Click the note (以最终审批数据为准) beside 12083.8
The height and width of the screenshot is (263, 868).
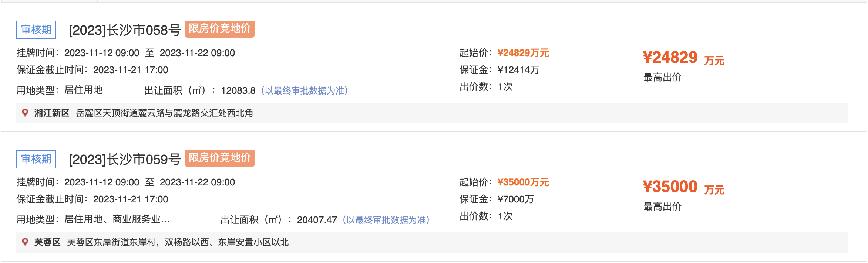coord(305,90)
